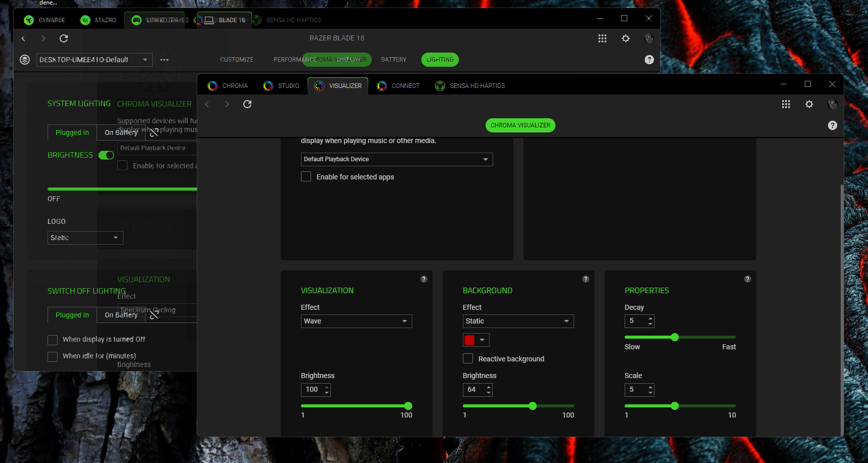Click the red background color swatch
Screen dimensions: 868x463
point(469,340)
